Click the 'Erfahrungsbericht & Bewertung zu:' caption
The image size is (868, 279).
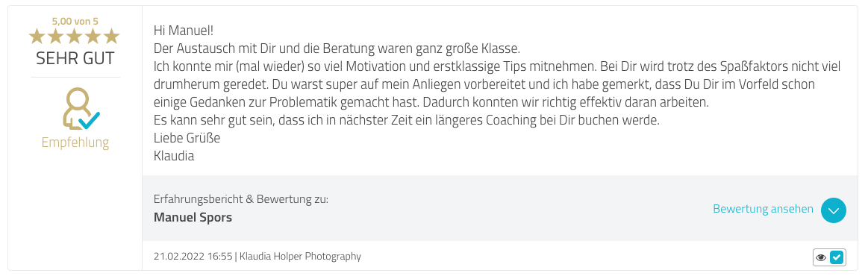tap(241, 198)
